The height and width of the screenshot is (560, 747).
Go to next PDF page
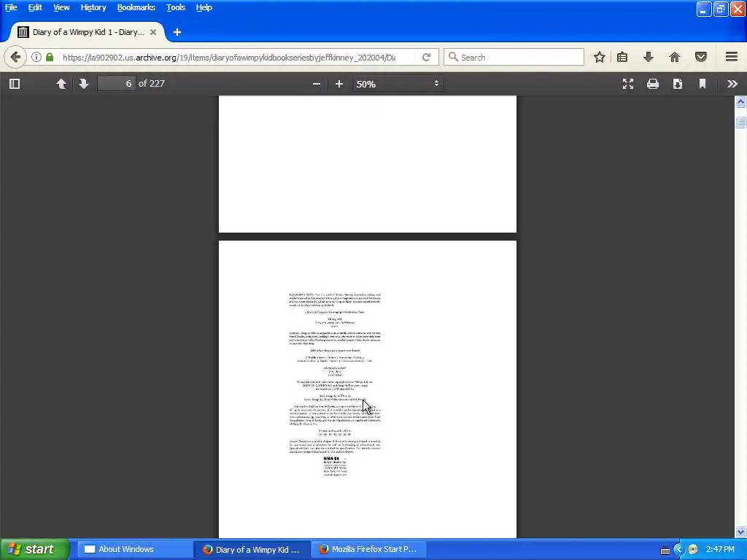[84, 84]
